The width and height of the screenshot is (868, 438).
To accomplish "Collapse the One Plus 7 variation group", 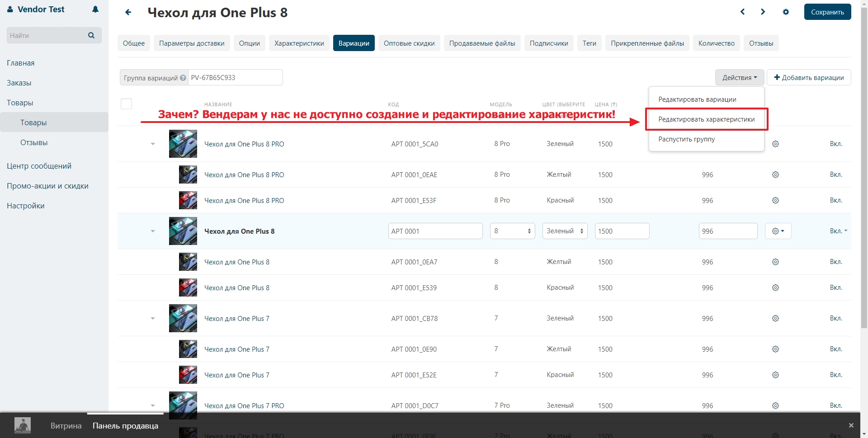I will (153, 318).
